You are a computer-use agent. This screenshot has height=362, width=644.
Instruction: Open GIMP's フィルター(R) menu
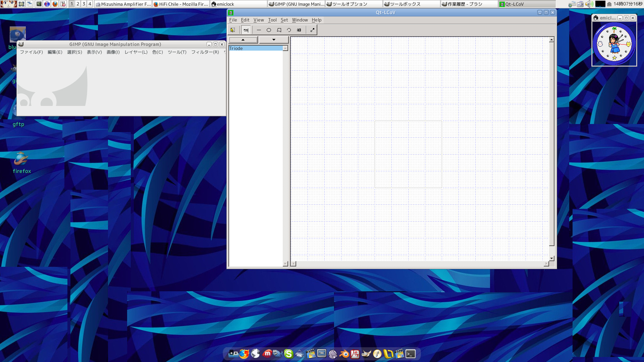pyautogui.click(x=205, y=52)
